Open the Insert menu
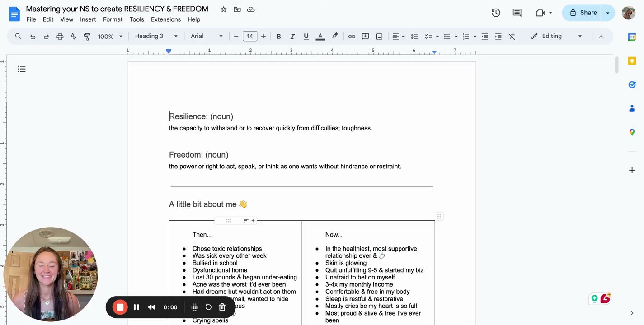The image size is (644, 325). [88, 19]
